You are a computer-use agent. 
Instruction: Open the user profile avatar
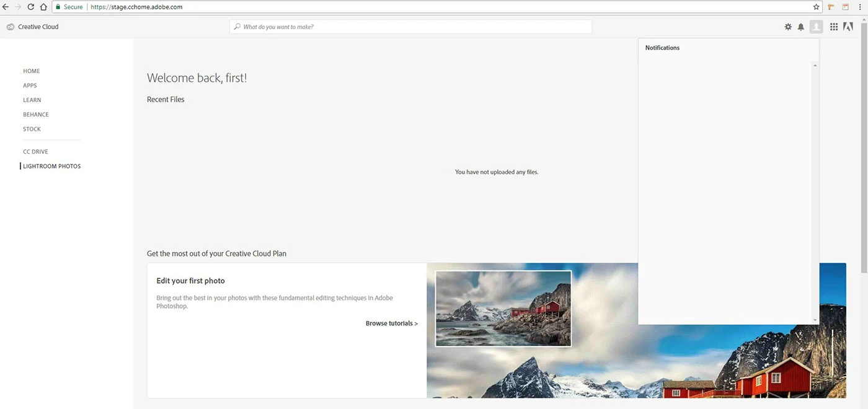pos(816,27)
